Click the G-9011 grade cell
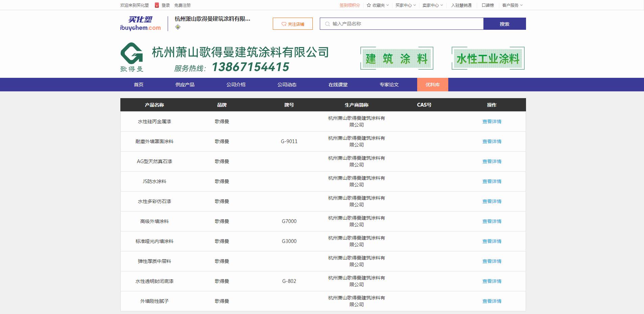 [289, 141]
